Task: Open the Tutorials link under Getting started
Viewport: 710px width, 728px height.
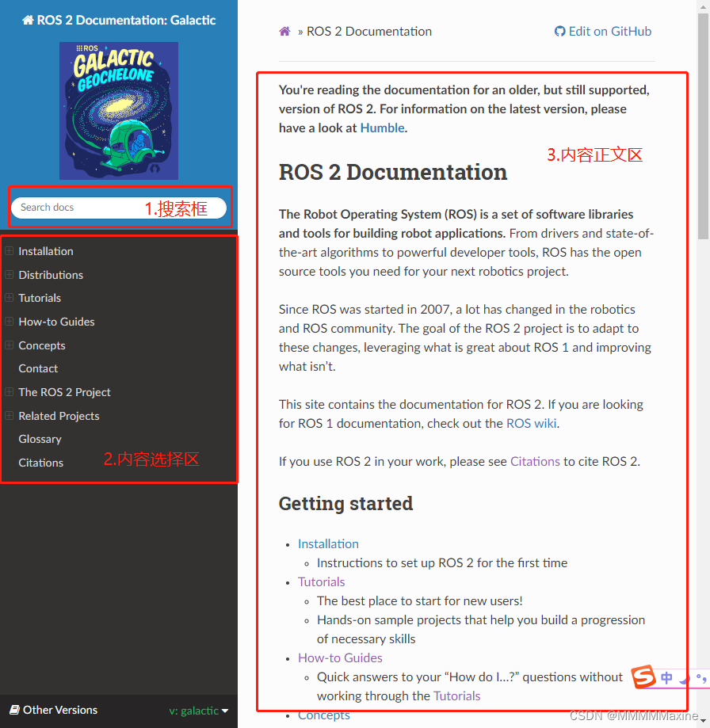Action: click(x=322, y=581)
